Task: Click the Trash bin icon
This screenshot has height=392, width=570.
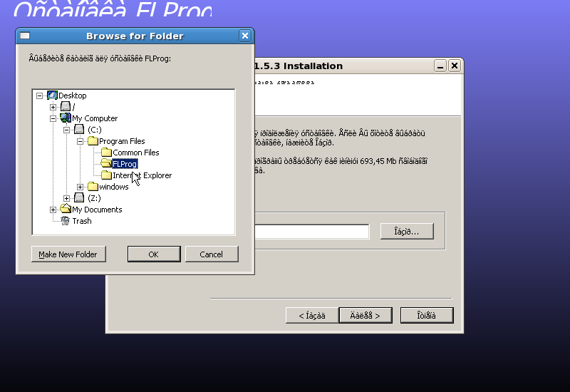Action: (x=66, y=221)
